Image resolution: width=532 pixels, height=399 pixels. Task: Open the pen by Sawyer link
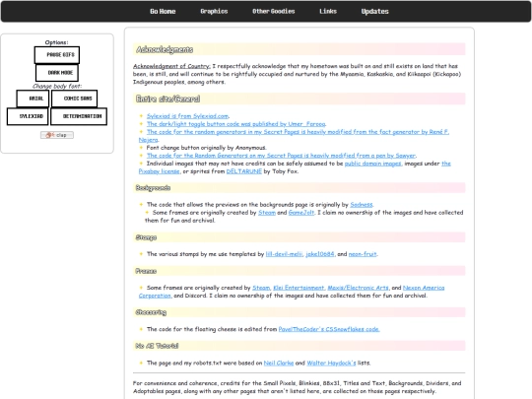pyautogui.click(x=281, y=156)
